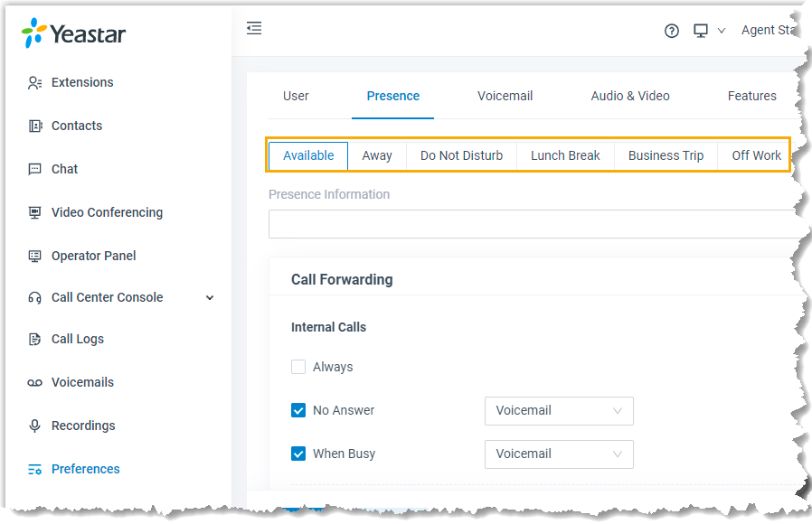Expand the Call Center Console chevron
812x524 pixels.
click(x=210, y=297)
